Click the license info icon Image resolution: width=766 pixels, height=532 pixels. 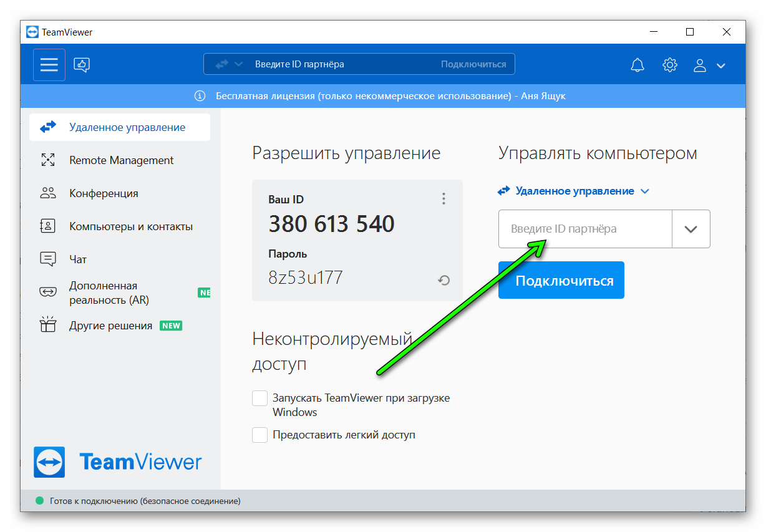200,96
